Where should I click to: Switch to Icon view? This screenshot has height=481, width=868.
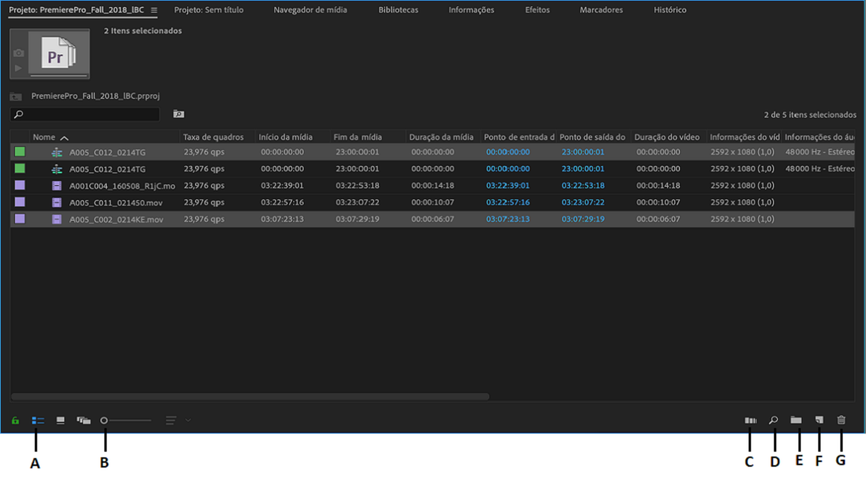[x=60, y=421]
